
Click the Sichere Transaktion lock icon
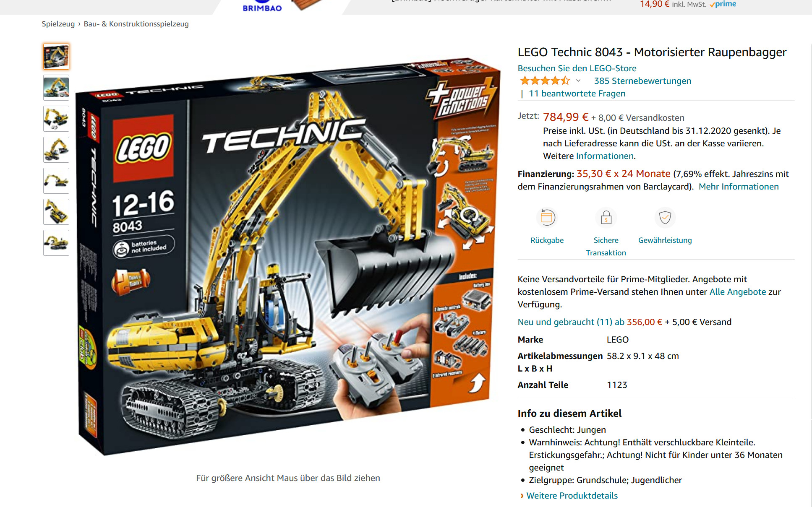606,217
